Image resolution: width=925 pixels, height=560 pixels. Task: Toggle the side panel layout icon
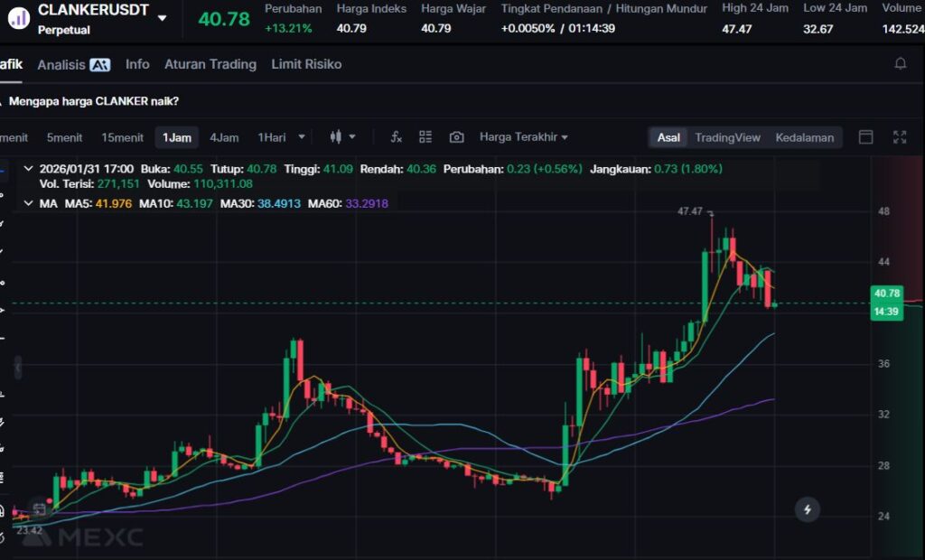point(865,137)
